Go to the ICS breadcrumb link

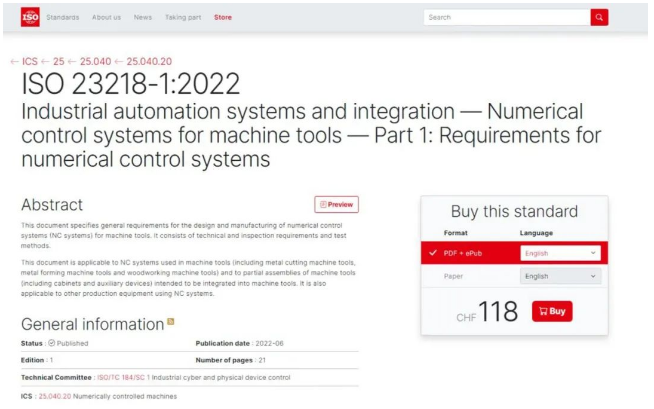pyautogui.click(x=30, y=61)
